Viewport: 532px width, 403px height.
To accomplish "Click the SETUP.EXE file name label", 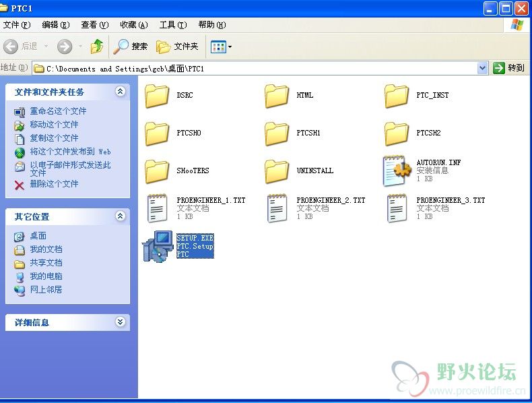I will coord(195,238).
